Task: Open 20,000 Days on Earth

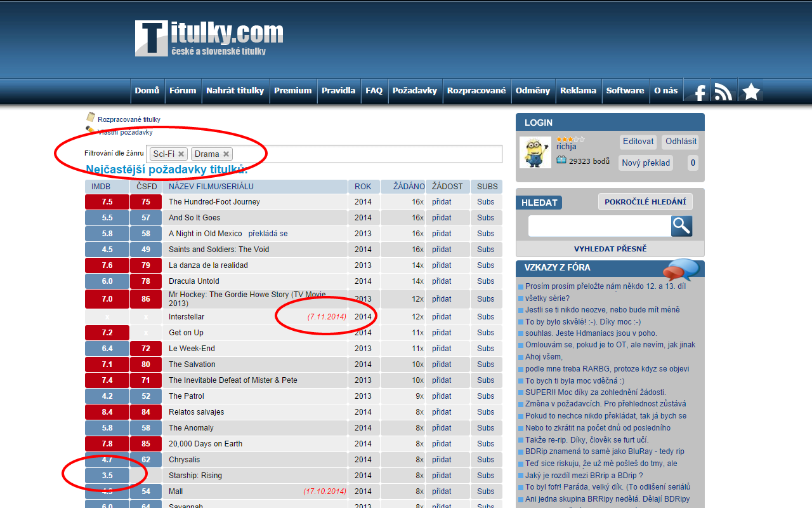Action: coord(206,444)
